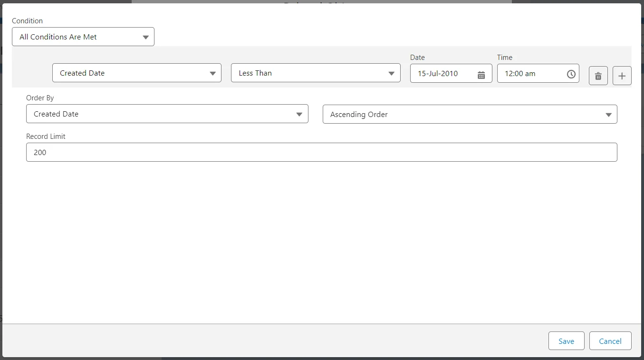644x360 pixels.
Task: Click the arrow on Ascending Order box
Action: pyautogui.click(x=608, y=115)
